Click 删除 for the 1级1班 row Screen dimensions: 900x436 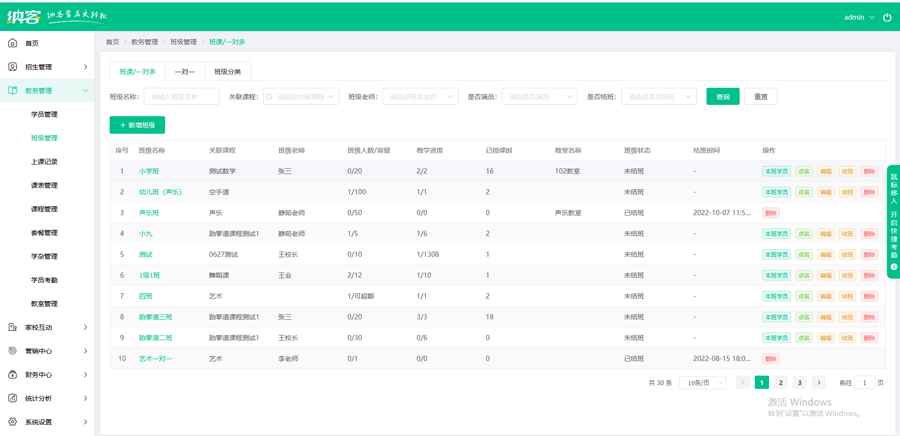pos(869,275)
